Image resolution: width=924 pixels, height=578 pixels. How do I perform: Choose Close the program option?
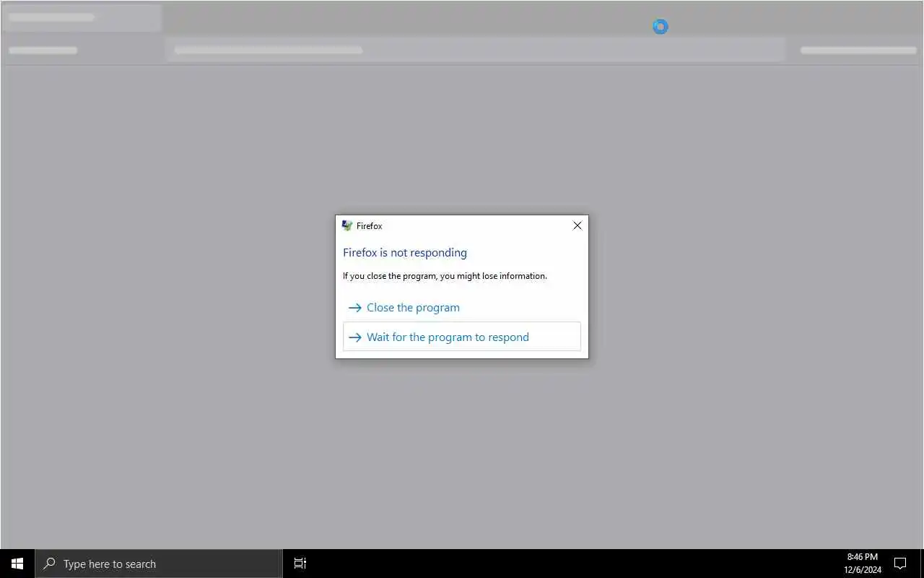tap(462, 307)
